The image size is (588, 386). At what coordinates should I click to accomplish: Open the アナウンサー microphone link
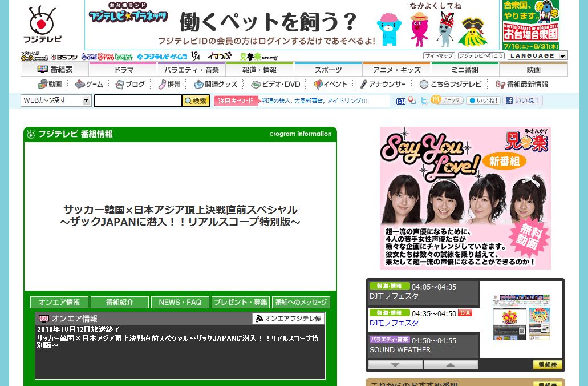pos(383,84)
